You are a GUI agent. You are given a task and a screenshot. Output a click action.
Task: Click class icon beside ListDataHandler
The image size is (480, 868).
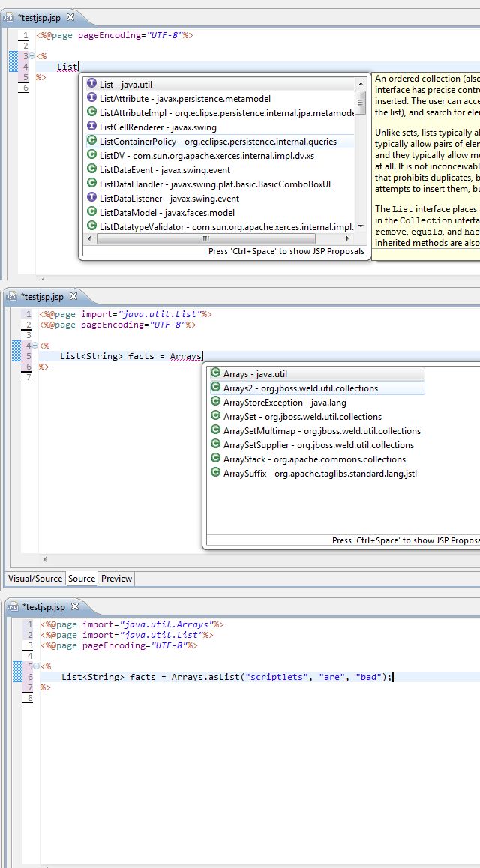coord(92,183)
